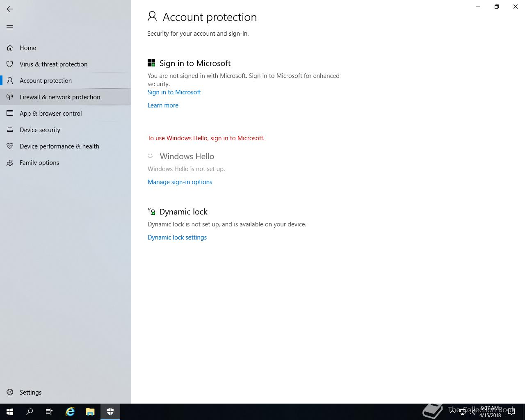
Task: Click the back arrow icon
Action: click(x=10, y=9)
